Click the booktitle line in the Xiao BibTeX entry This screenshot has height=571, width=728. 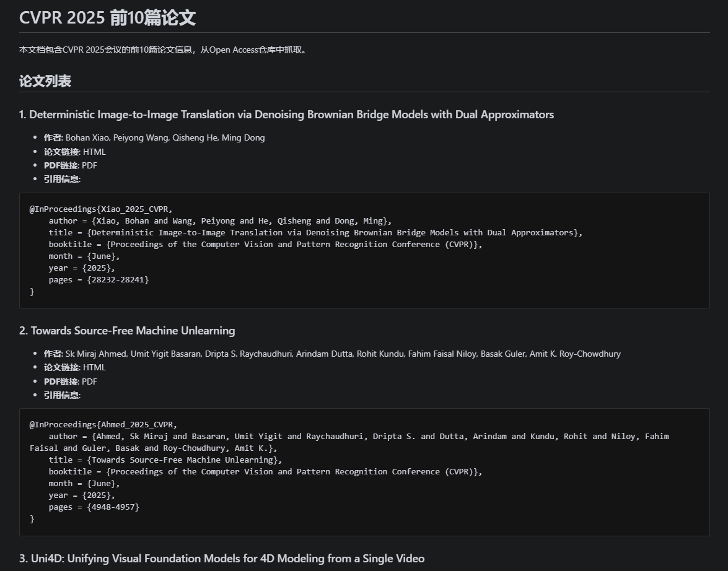click(265, 244)
